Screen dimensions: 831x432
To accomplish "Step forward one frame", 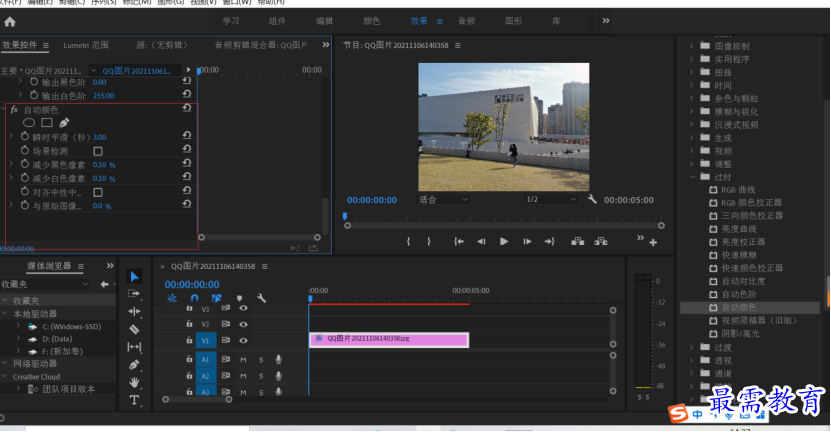I will point(527,242).
